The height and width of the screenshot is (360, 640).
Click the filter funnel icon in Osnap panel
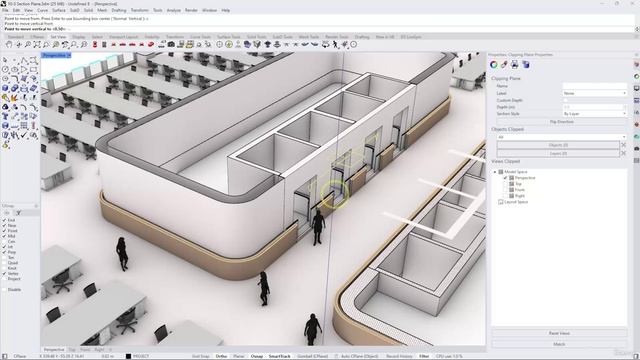pyautogui.click(x=18, y=213)
